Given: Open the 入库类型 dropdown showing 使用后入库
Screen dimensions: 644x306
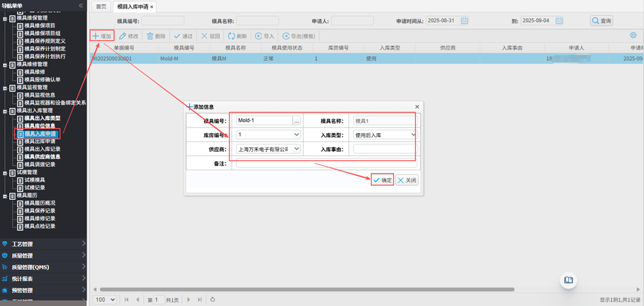Looking at the screenshot, I should (x=413, y=135).
